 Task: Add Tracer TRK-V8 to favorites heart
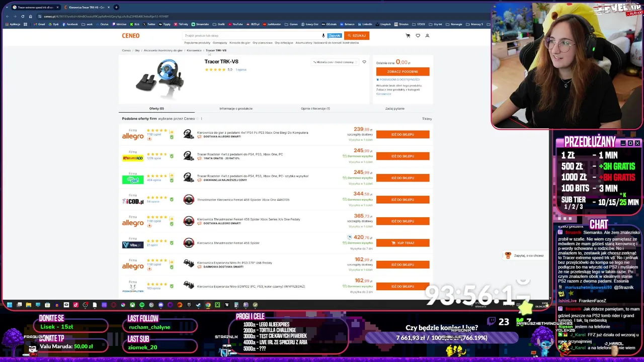tap(364, 62)
